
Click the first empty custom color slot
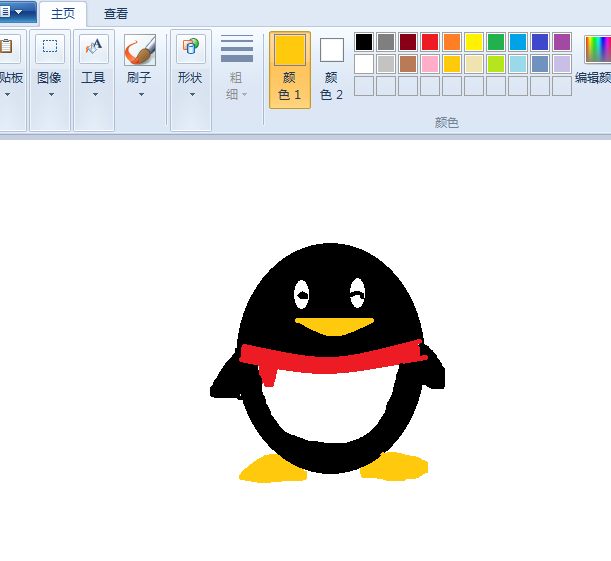point(364,86)
